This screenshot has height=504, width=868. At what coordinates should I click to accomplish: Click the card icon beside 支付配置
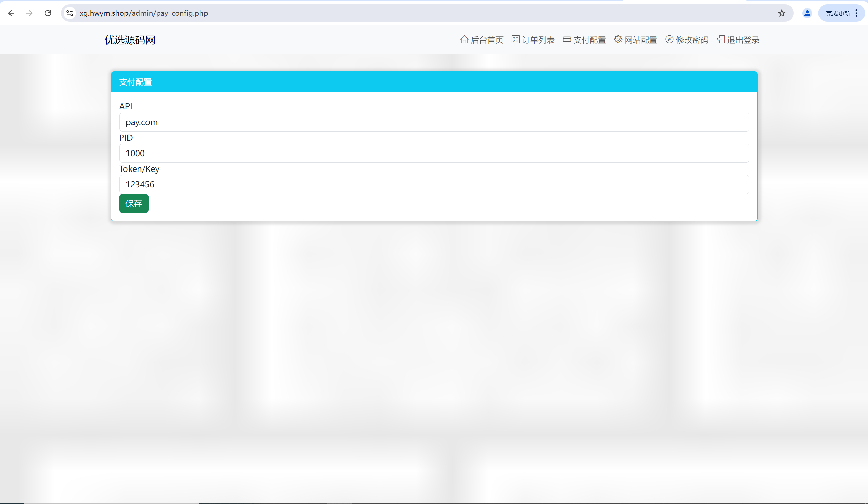(x=567, y=40)
